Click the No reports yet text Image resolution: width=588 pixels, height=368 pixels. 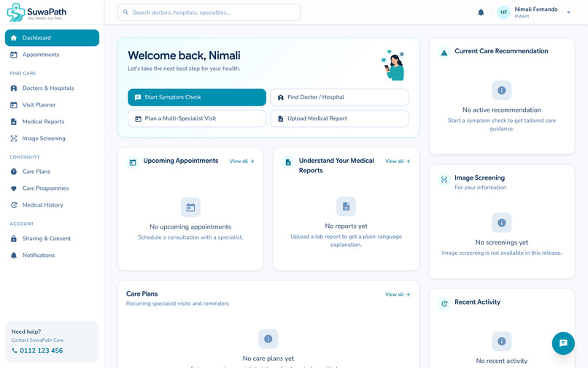346,226
